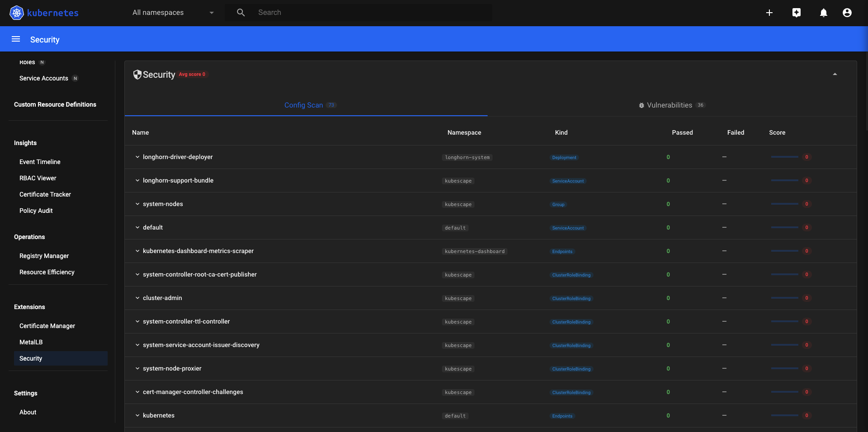Click the Settings section heading
The height and width of the screenshot is (432, 868).
coord(26,393)
